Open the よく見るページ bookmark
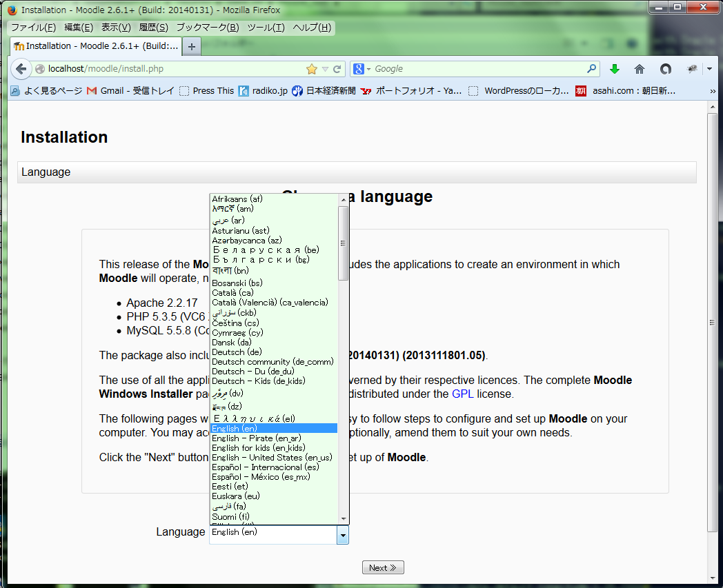Screen dimensions: 723x588 46,91
